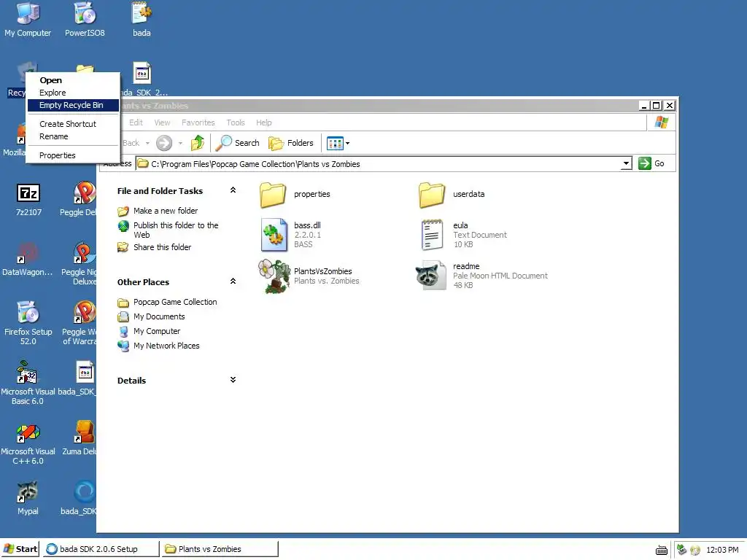Select the userdata folder

click(x=452, y=194)
